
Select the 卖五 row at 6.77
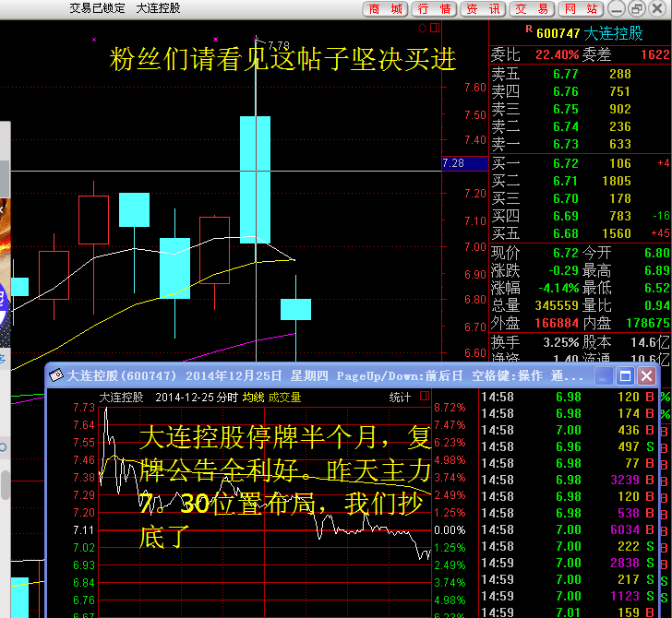580,74
